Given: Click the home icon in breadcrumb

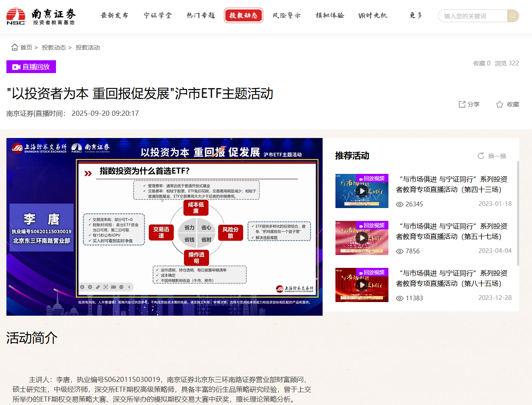Looking at the screenshot, I should pyautogui.click(x=15, y=47).
